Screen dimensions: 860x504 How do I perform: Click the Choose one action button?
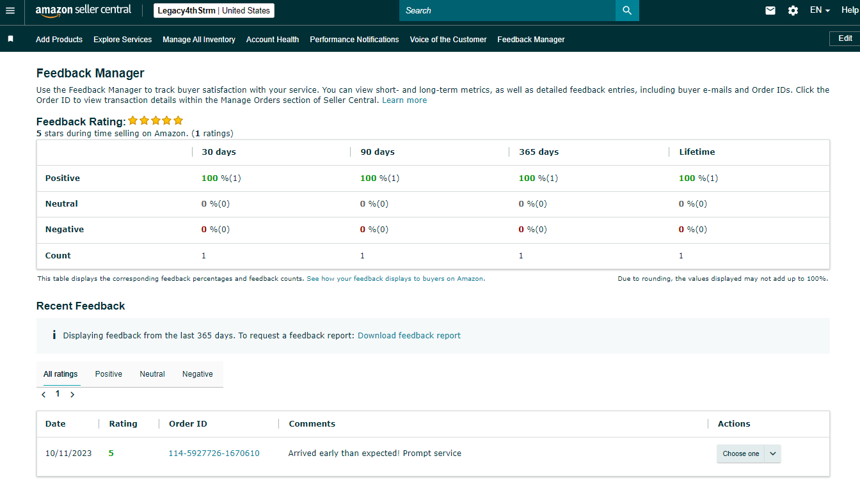(741, 453)
